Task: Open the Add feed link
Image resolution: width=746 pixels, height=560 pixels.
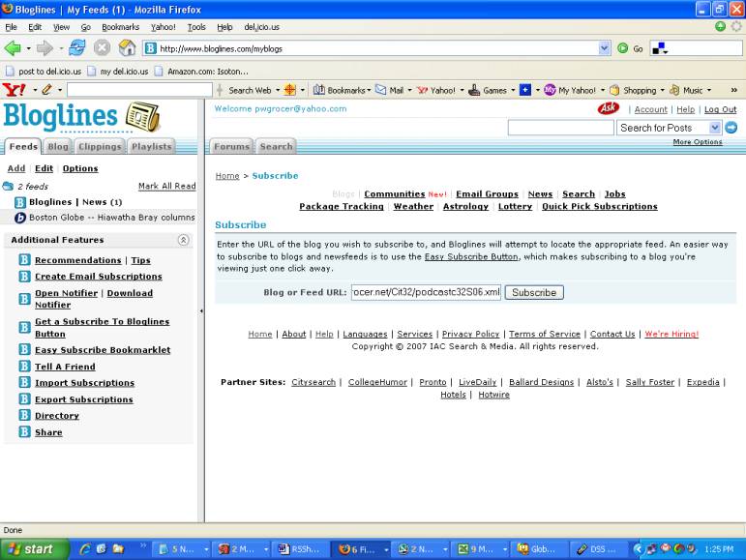Action: coord(16,168)
